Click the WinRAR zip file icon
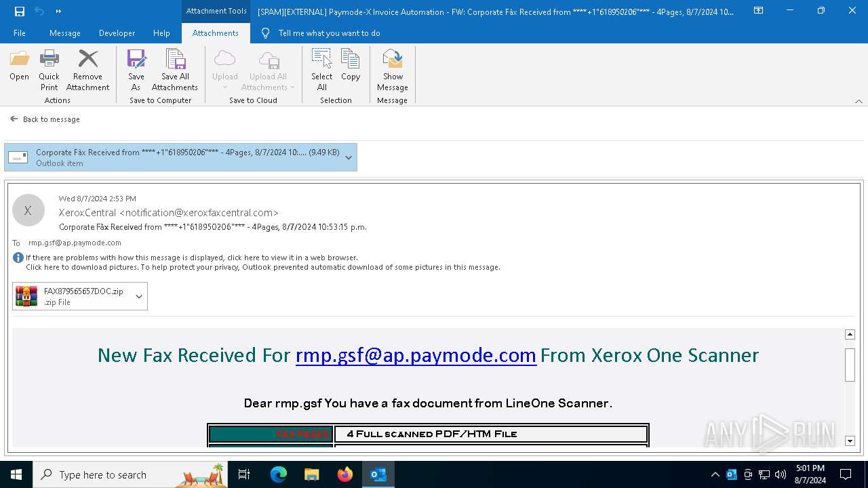Image resolution: width=868 pixels, height=488 pixels. pos(26,296)
